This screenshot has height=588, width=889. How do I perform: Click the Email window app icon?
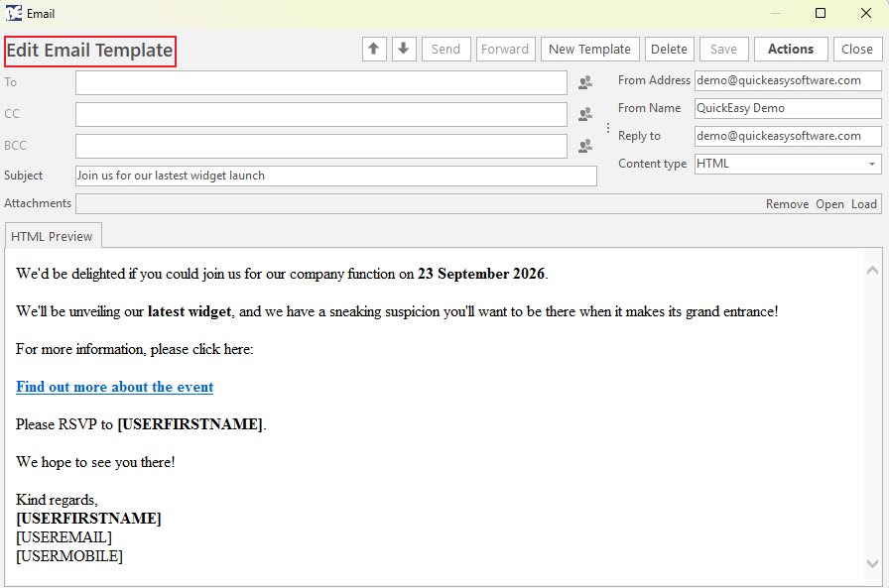tap(14, 13)
